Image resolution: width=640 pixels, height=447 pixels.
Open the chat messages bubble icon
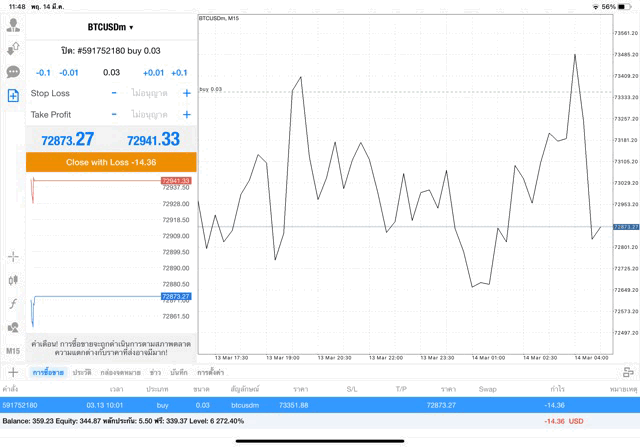(13, 72)
